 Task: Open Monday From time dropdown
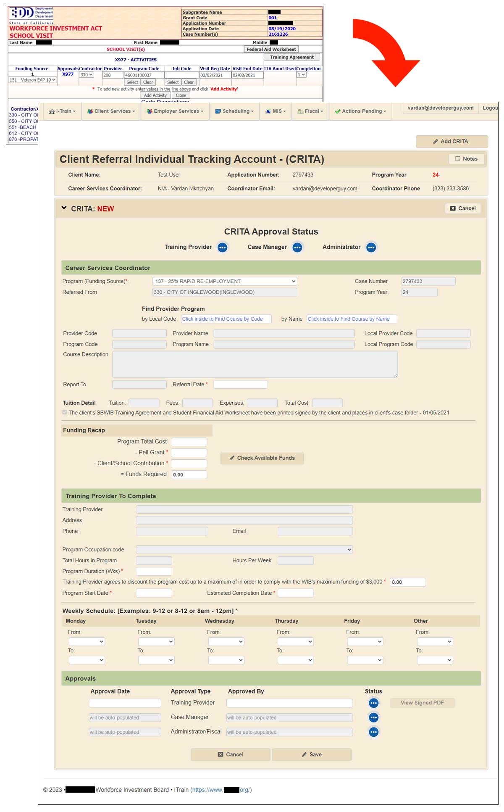coord(87,642)
